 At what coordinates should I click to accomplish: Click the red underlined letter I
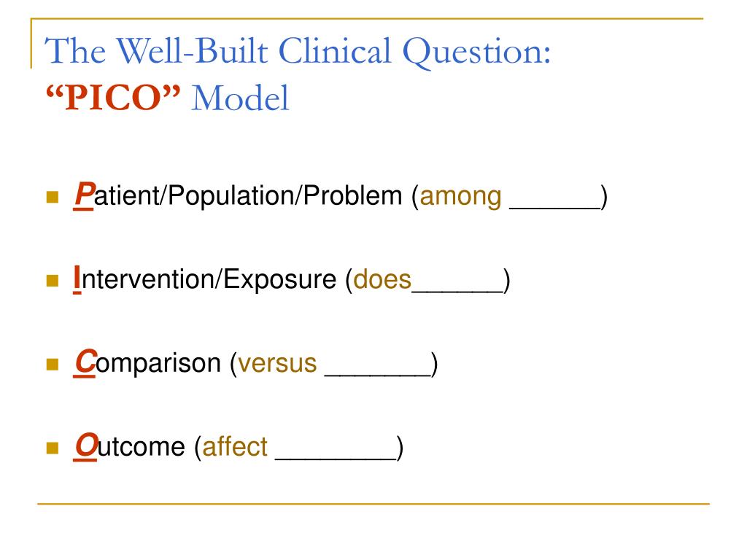point(77,279)
